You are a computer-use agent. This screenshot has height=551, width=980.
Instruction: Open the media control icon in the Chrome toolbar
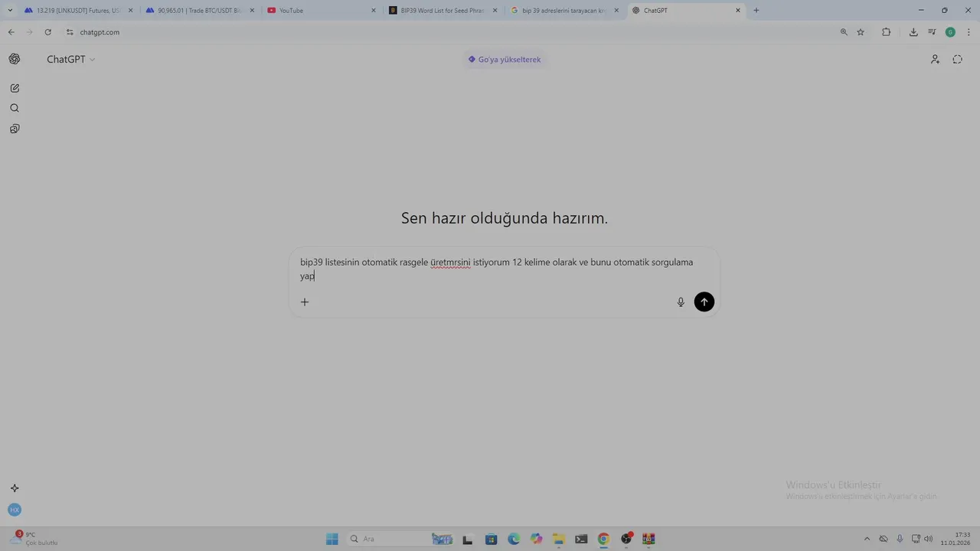[932, 32]
